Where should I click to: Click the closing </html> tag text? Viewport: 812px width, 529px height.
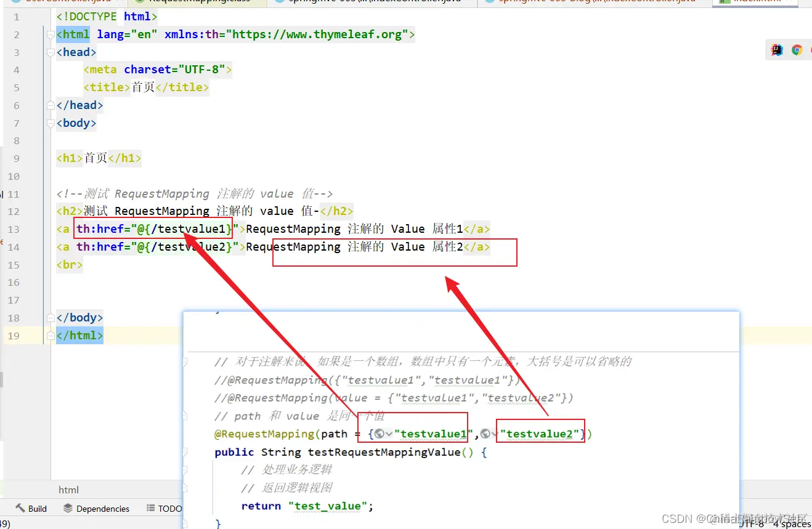click(79, 336)
